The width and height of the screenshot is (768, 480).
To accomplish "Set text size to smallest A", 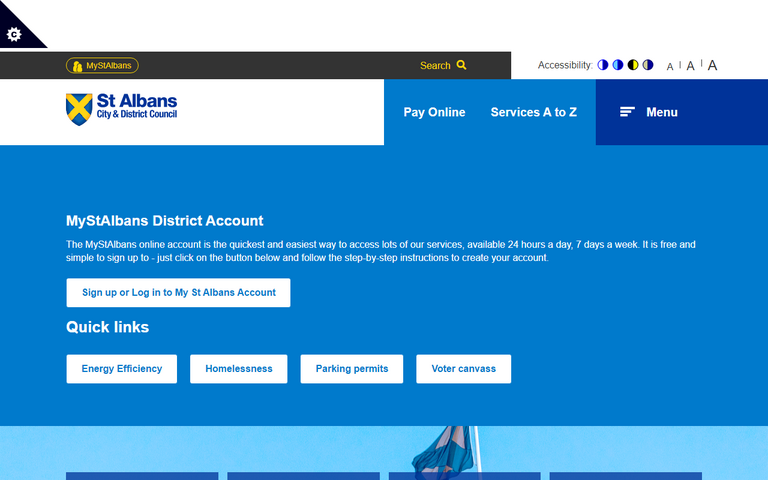I will pos(670,66).
